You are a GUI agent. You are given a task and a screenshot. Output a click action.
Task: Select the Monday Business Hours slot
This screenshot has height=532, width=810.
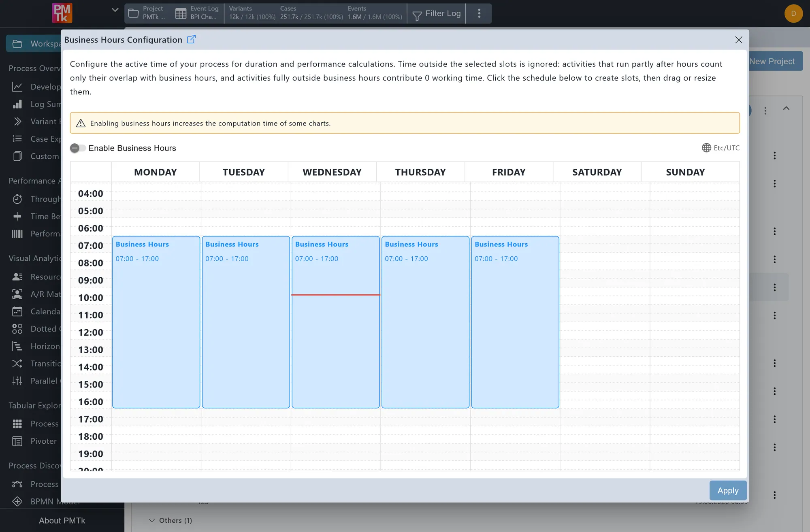click(x=156, y=322)
